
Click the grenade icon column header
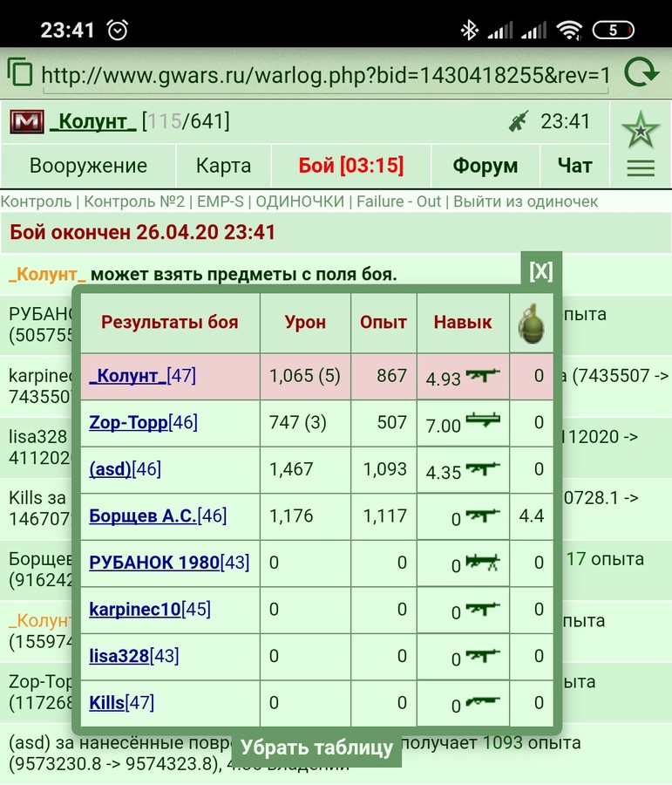click(x=532, y=323)
